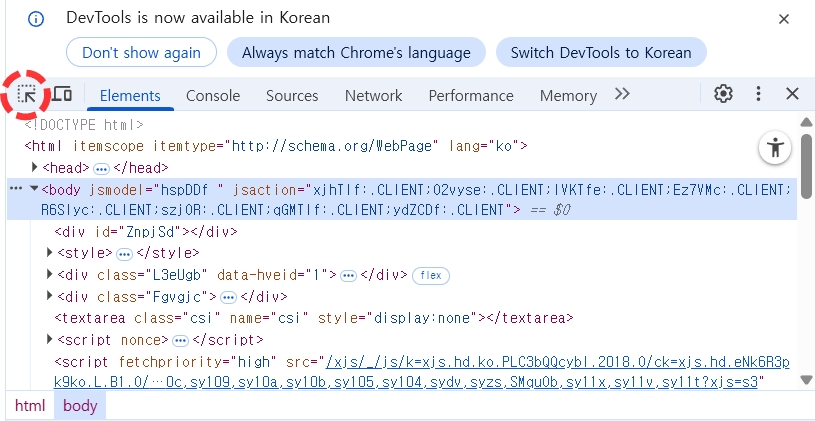Screen dimensions: 815x421
Task: Open the accessibility tree button
Action: 775,148
